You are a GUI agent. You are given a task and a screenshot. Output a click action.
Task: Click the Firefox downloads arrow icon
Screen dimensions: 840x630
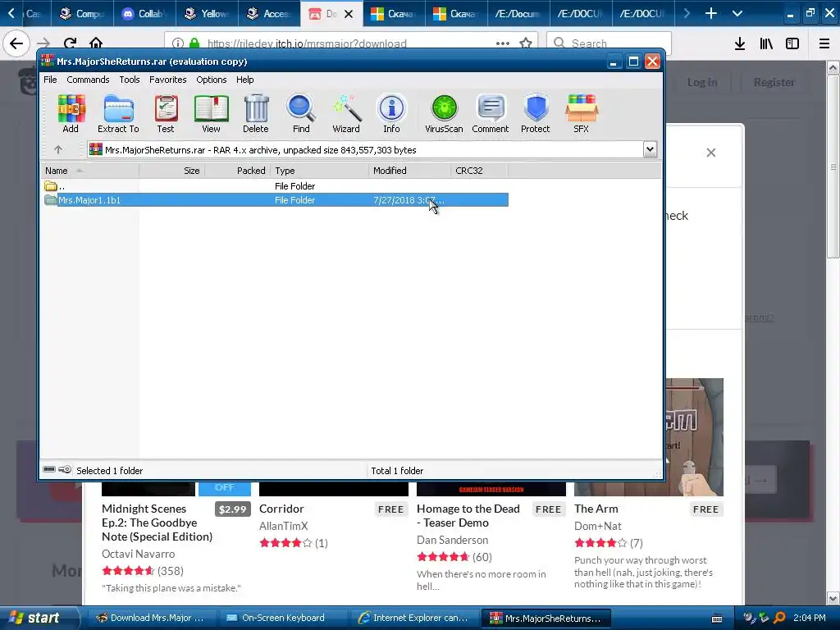[x=740, y=43]
